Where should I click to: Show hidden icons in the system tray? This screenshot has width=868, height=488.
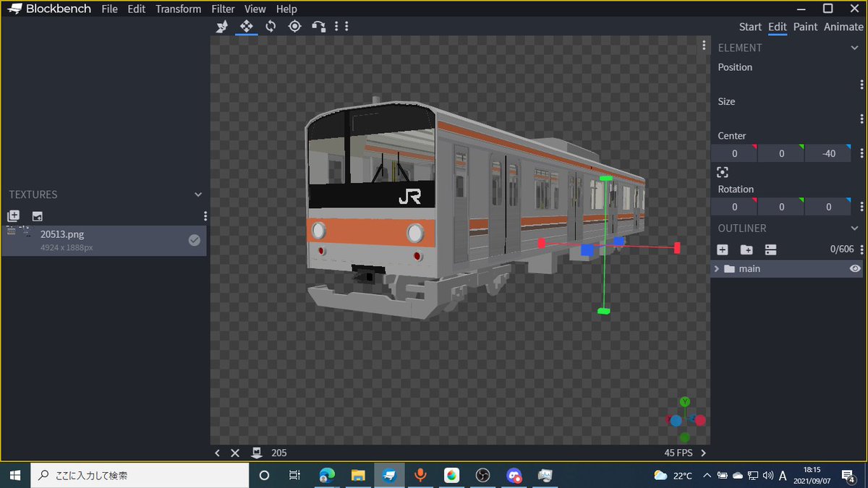point(706,475)
